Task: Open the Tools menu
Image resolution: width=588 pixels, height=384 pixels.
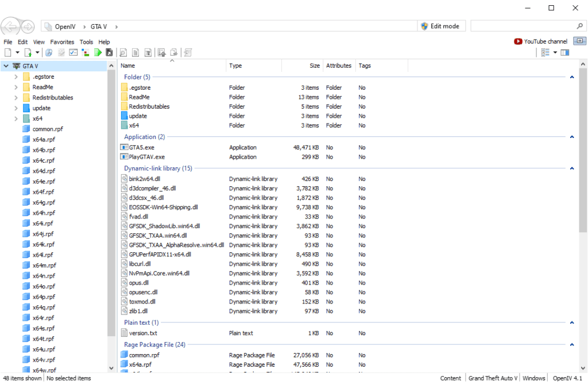Action: pyautogui.click(x=86, y=42)
